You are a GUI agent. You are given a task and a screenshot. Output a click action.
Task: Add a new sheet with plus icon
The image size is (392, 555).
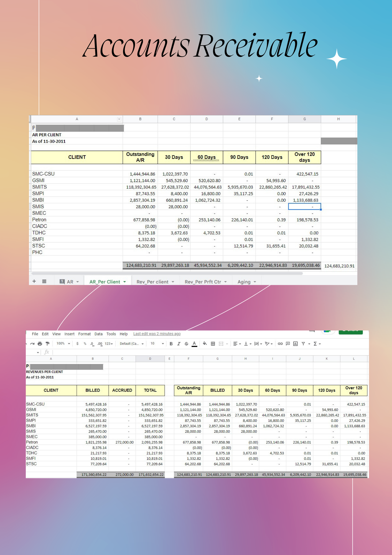click(34, 281)
